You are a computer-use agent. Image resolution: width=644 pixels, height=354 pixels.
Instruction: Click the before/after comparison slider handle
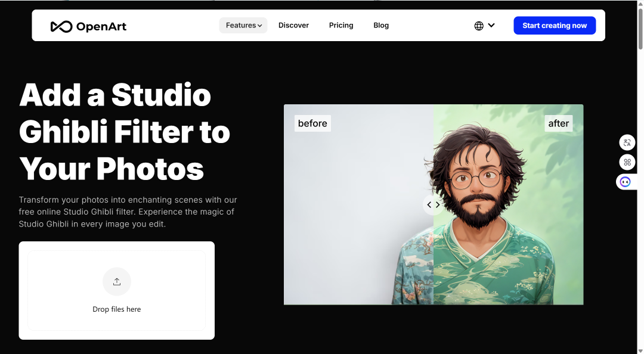[x=434, y=204]
